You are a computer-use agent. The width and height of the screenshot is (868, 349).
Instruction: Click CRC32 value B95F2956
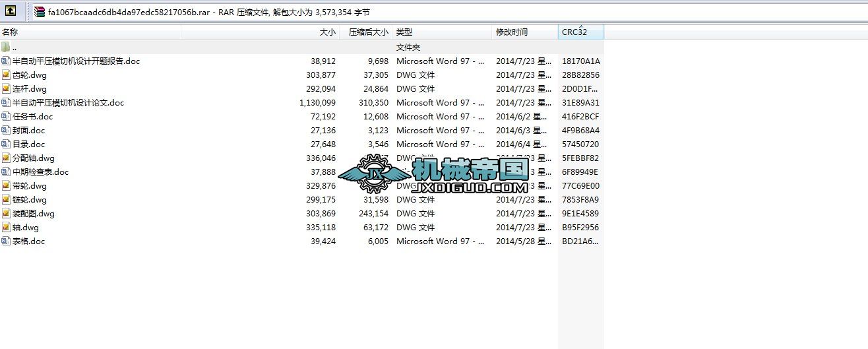(580, 227)
